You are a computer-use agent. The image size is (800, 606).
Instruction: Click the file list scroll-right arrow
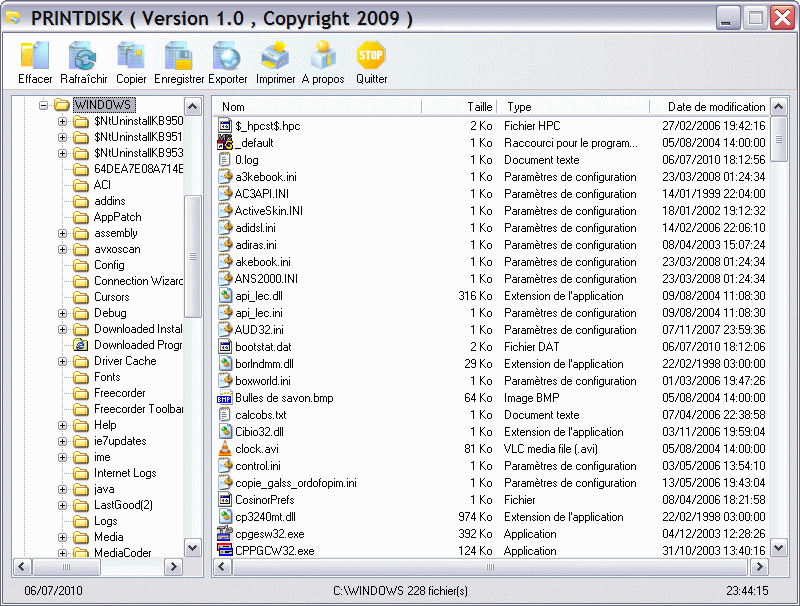pos(759,567)
